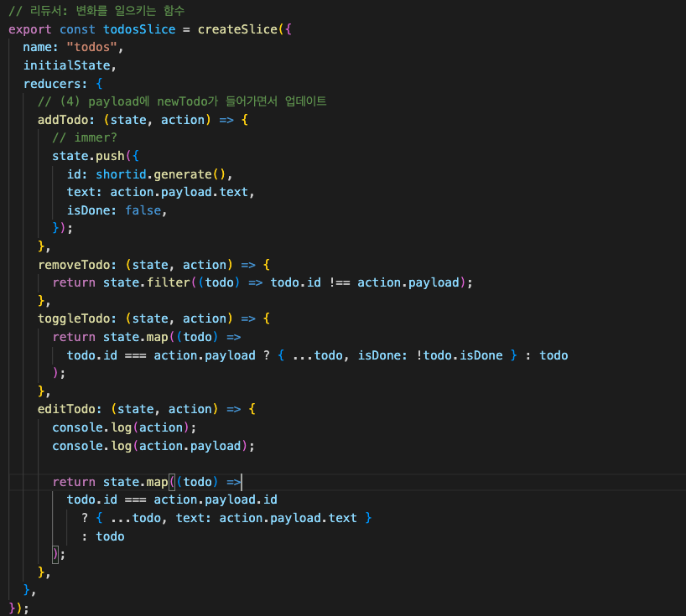
Task: Click the isDone: key in toggleTodo
Action: [x=382, y=355]
